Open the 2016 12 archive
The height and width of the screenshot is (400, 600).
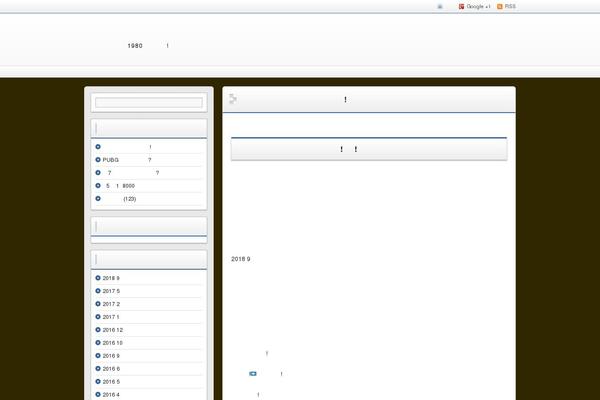pyautogui.click(x=112, y=330)
